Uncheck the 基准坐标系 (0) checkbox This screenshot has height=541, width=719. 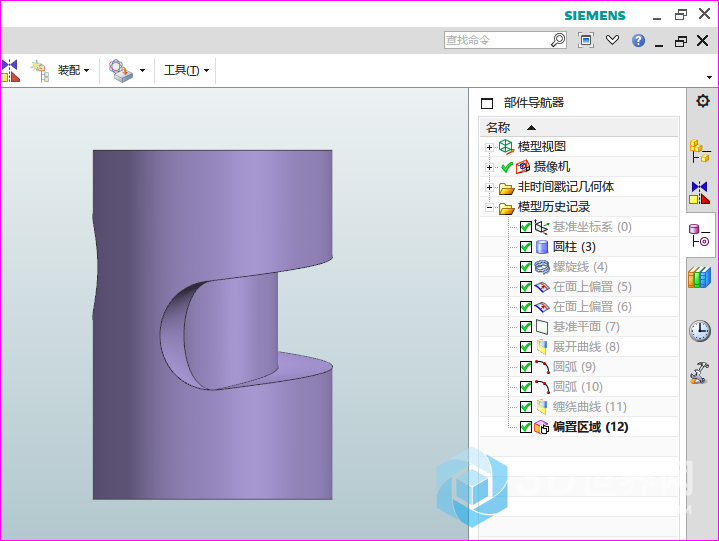click(525, 227)
